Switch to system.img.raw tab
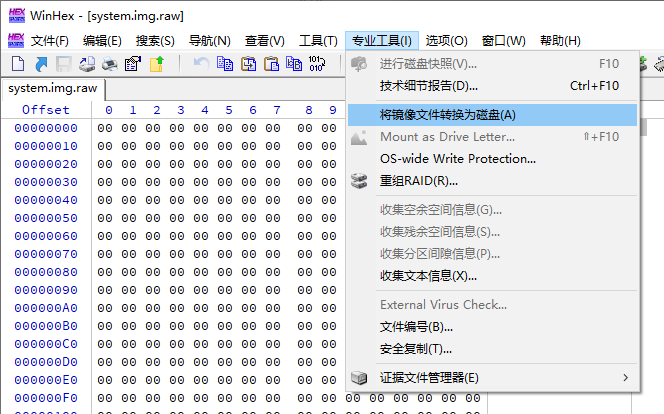 point(53,88)
